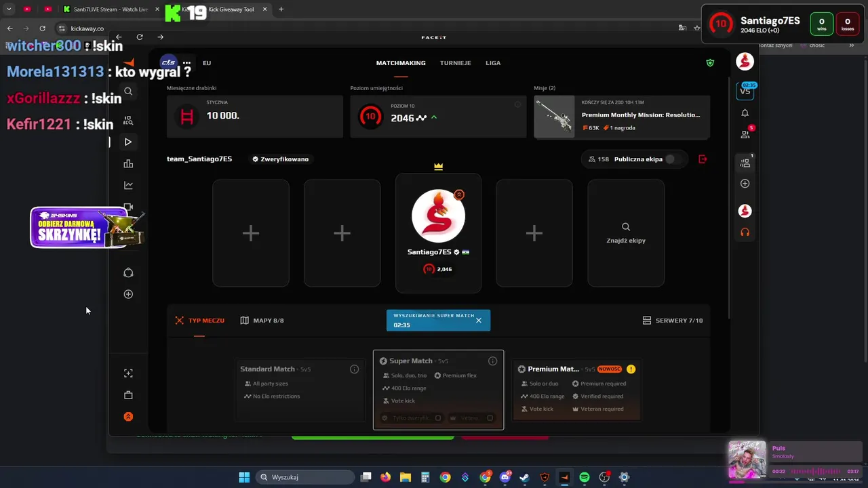Select the TYP MECZU tab
This screenshot has width=868, height=488.
click(x=199, y=321)
